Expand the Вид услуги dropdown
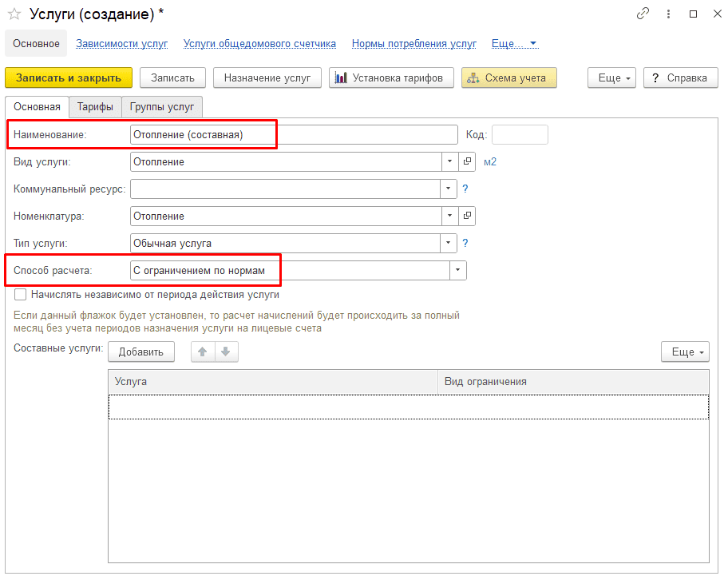Image resolution: width=728 pixels, height=580 pixels. tap(449, 161)
